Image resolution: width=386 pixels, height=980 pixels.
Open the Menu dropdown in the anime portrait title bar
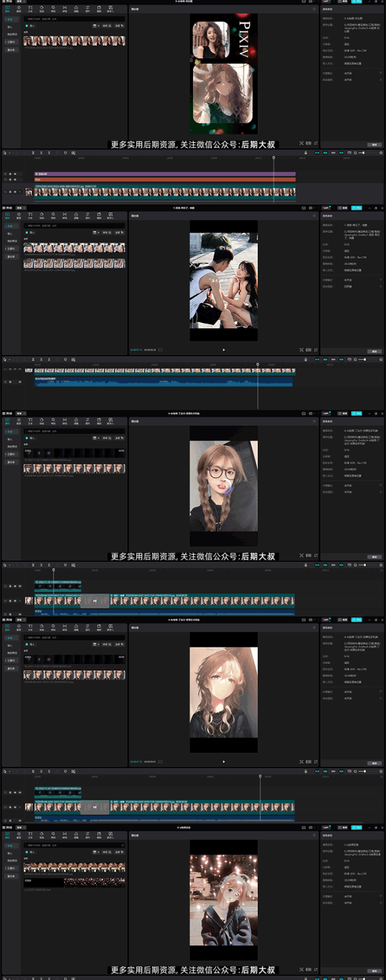[21, 620]
